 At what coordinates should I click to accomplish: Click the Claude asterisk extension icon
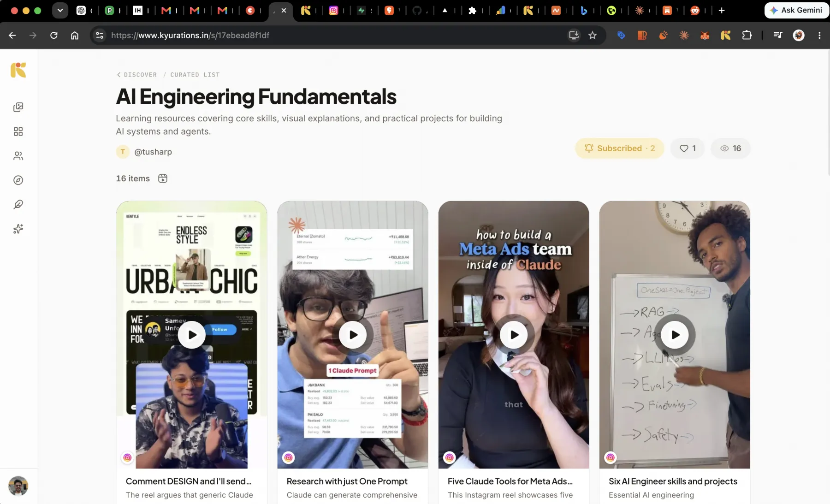(684, 36)
